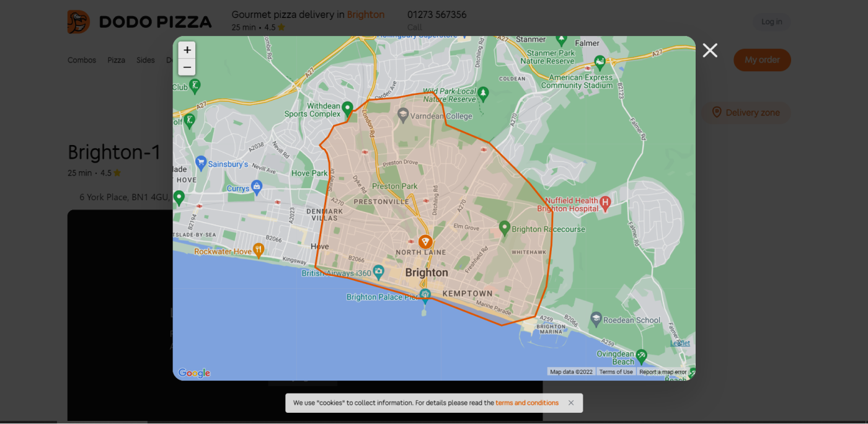Viewport: 868px width, 424px height.
Task: Click the Google logo on the map
Action: pos(194,373)
